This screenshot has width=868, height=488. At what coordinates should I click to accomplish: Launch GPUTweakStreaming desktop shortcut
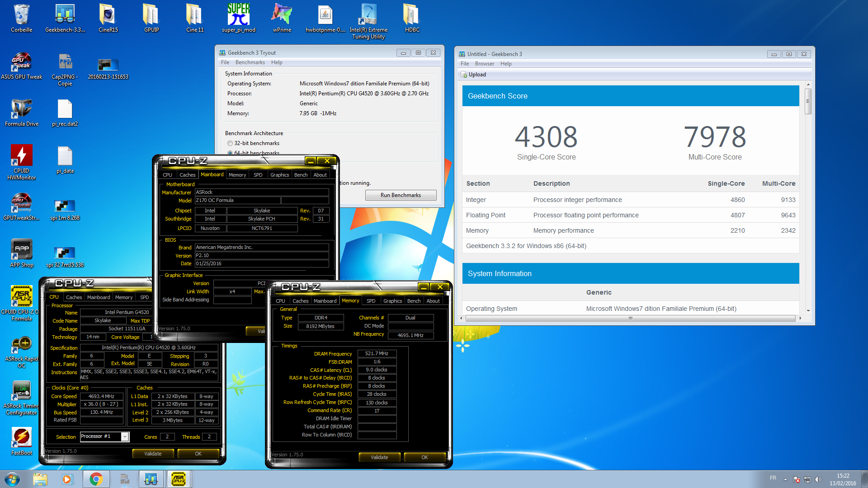[x=21, y=207]
